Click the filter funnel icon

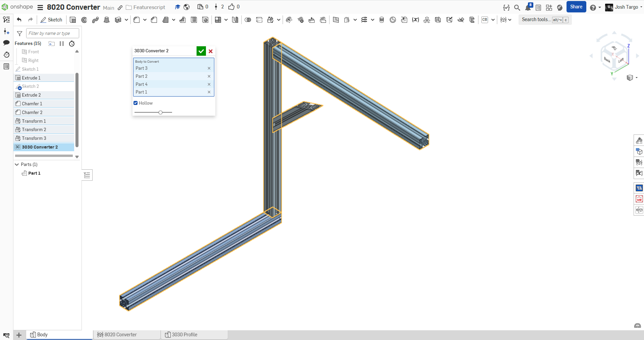(19, 33)
